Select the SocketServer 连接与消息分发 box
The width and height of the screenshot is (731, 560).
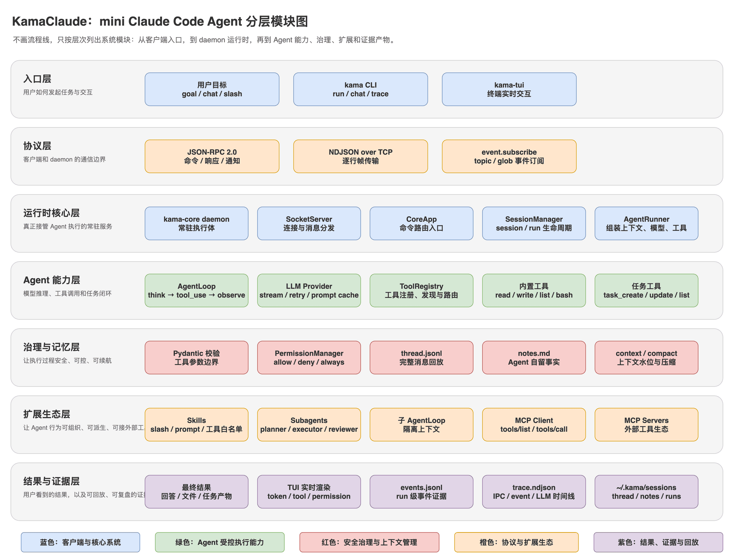pos(309,223)
